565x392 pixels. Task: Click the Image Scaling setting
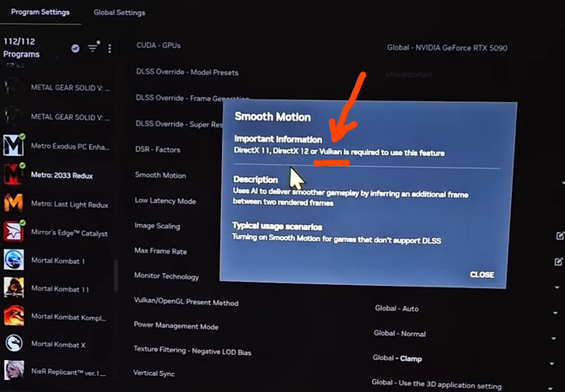coord(157,226)
